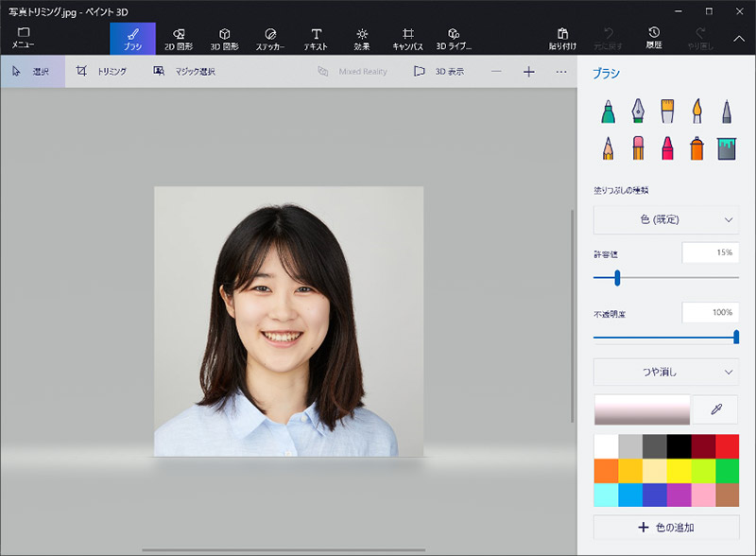756x556 pixels.
Task: Activate the eyedropper color picker
Action: pos(716,409)
